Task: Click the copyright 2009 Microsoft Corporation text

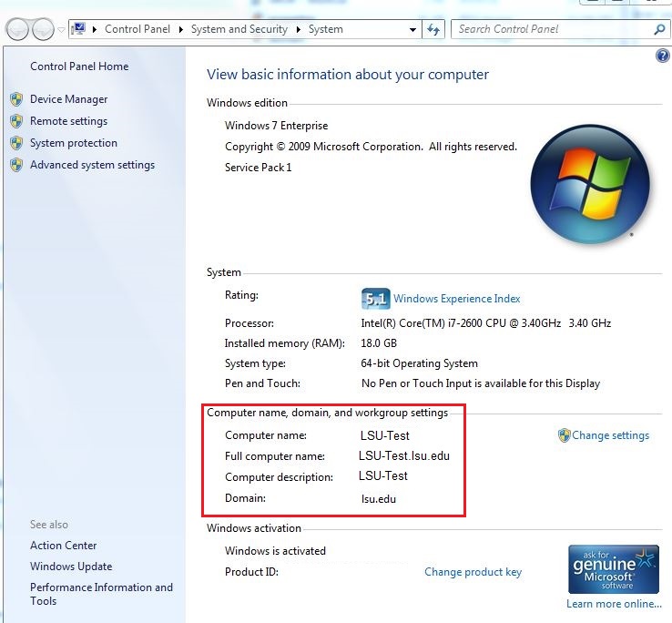Action: click(371, 147)
